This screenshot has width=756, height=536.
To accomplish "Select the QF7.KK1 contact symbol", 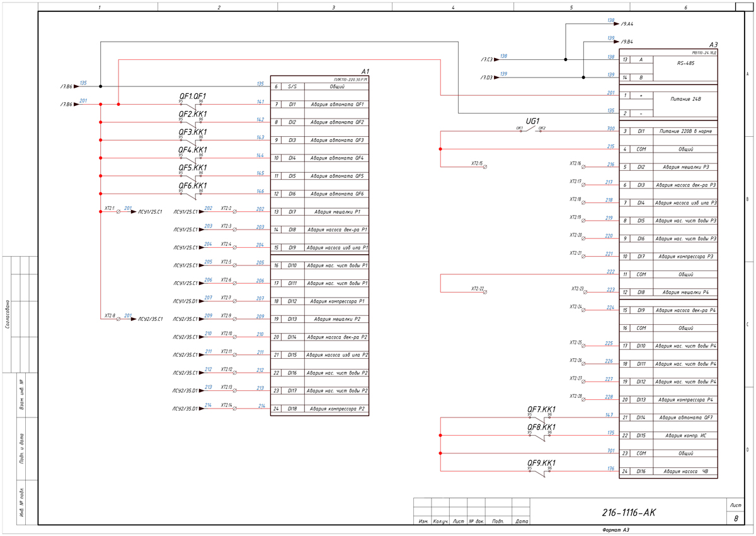I will coord(539,417).
